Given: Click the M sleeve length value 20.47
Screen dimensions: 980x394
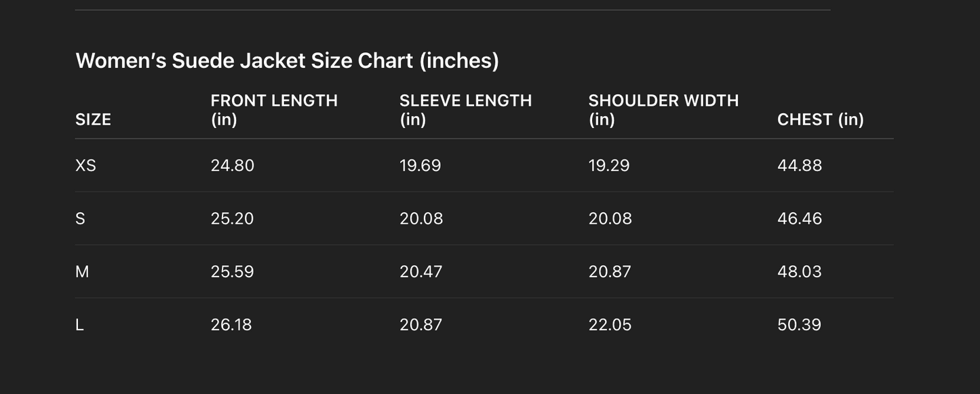Looking at the screenshot, I should click(420, 271).
